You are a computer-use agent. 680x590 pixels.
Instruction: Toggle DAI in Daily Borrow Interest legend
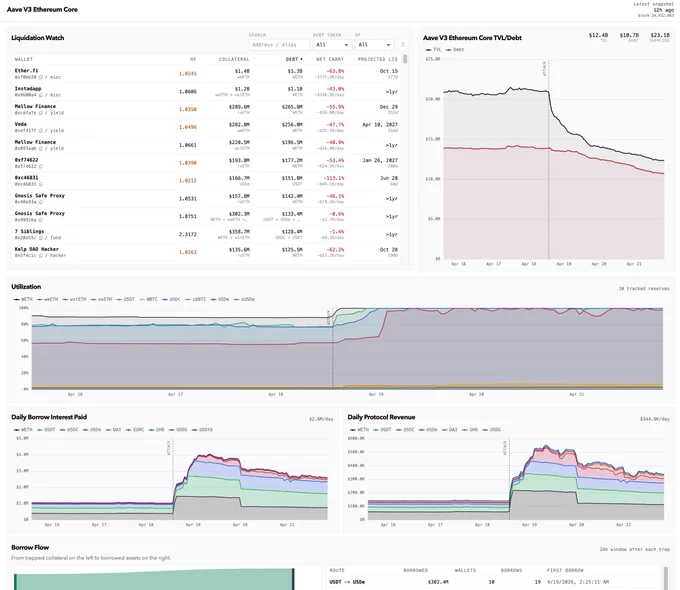tap(114, 430)
